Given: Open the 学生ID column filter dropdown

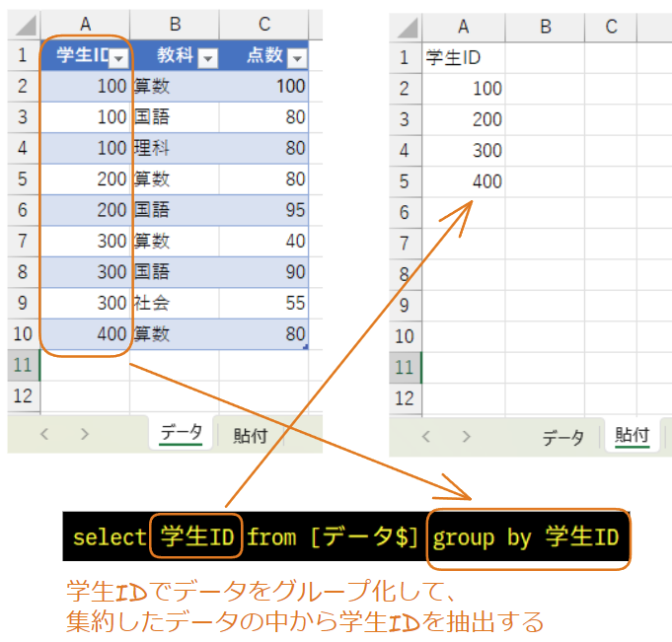Looking at the screenshot, I should point(118,58).
